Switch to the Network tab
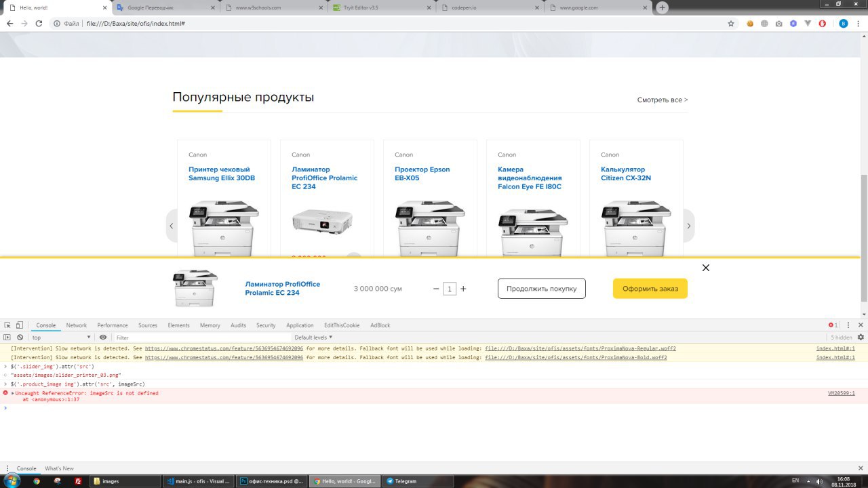Screen dimensions: 868x488 click(x=77, y=325)
